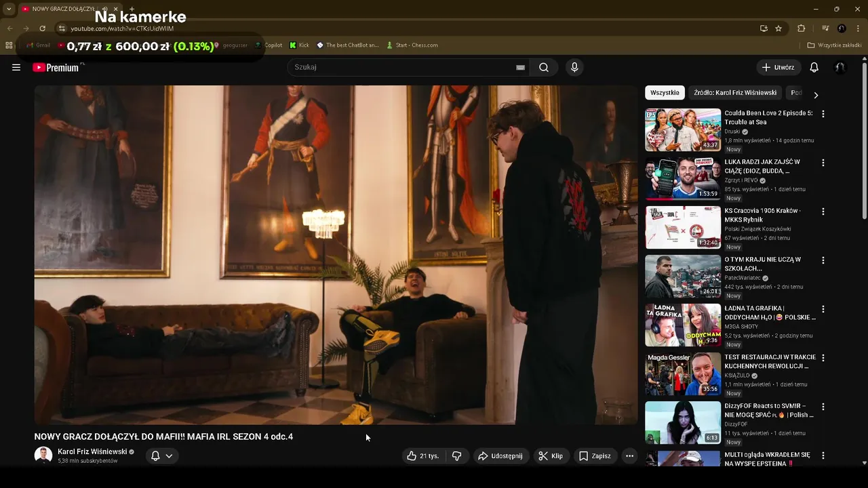
Task: Go forward in the browser
Action: pos(26,28)
